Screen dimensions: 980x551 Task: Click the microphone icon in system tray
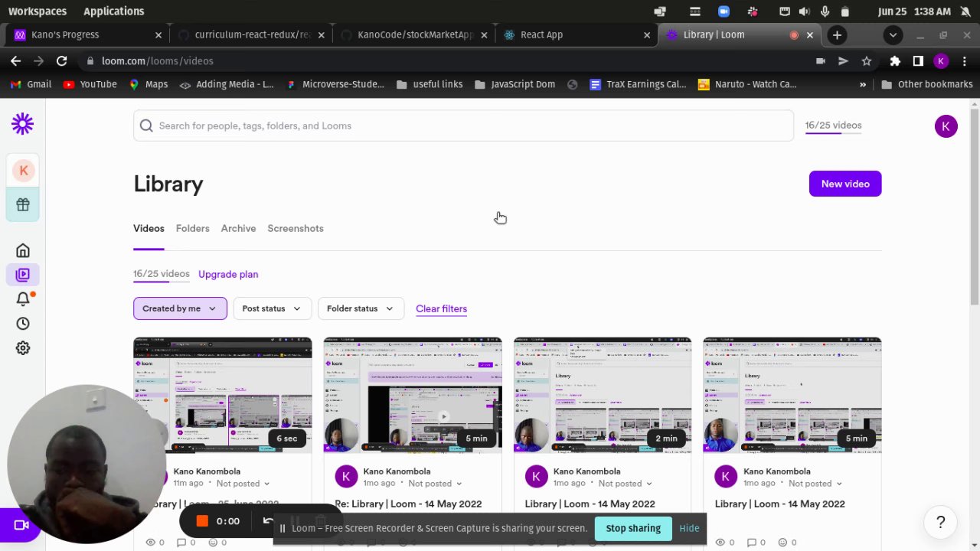825,11
